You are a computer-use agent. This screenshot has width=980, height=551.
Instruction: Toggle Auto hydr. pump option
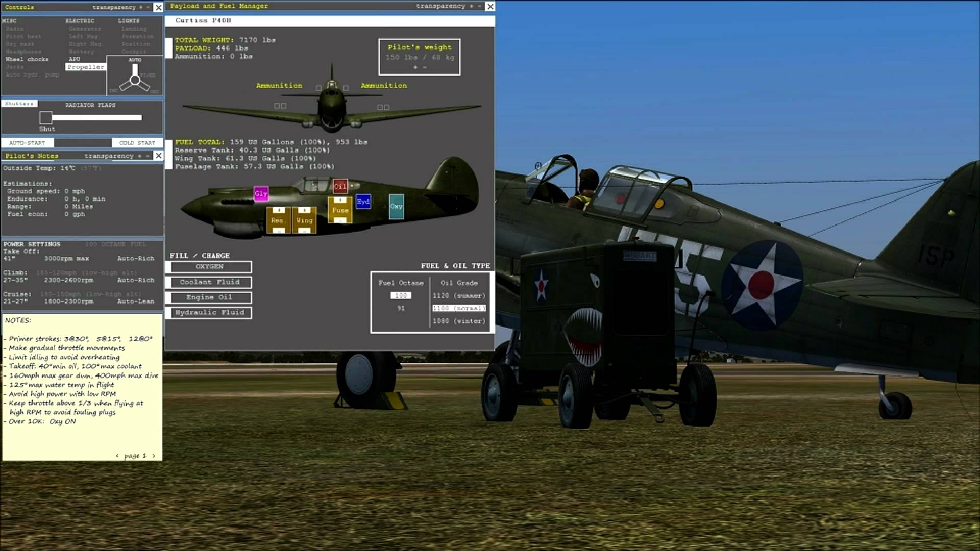pos(32,74)
